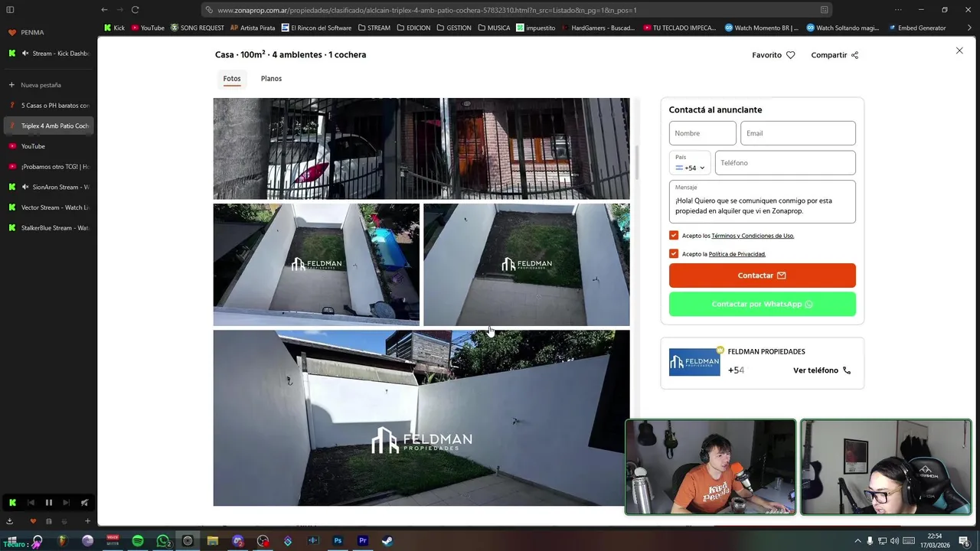The width and height of the screenshot is (980, 551).
Task: Expand the STREAM bookmarks folder
Action: pyautogui.click(x=374, y=28)
